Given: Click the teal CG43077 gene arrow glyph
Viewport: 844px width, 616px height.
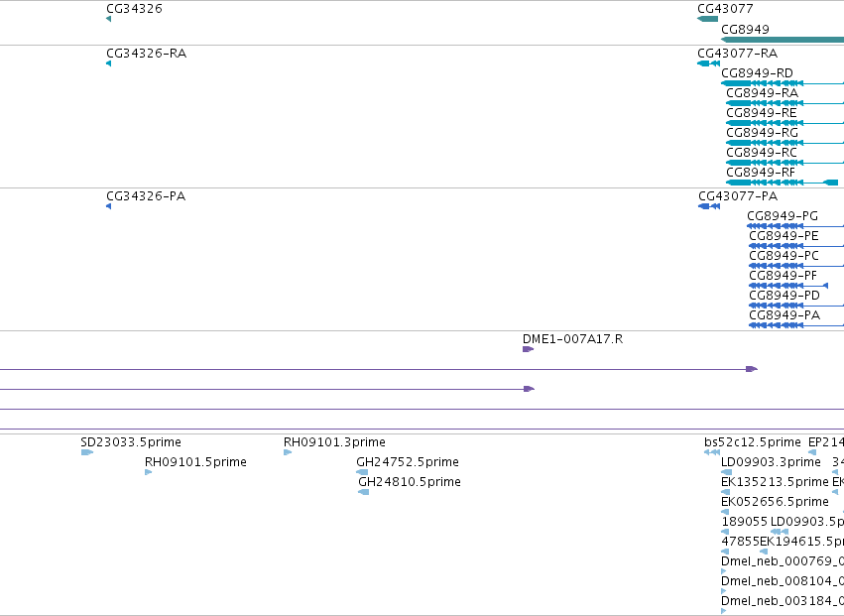Looking at the screenshot, I should tap(708, 19).
